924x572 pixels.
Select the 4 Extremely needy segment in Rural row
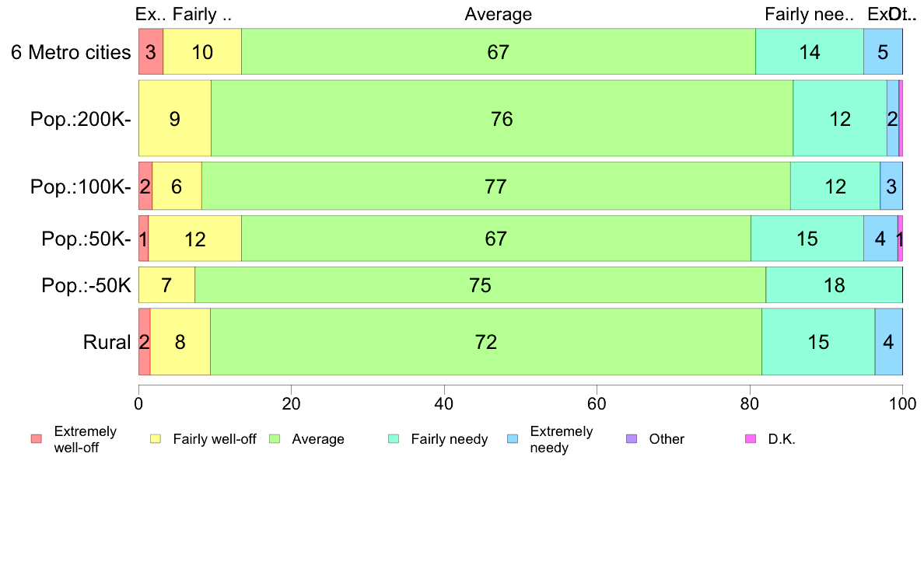coord(889,342)
